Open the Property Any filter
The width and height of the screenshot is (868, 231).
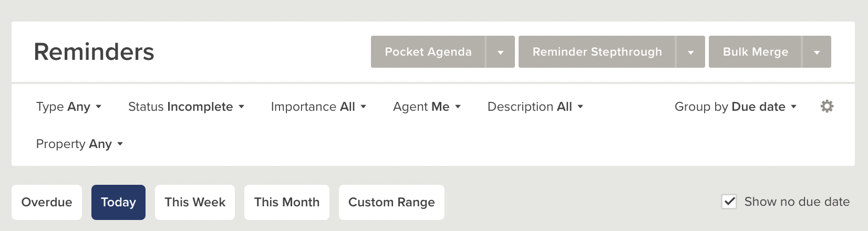point(79,144)
